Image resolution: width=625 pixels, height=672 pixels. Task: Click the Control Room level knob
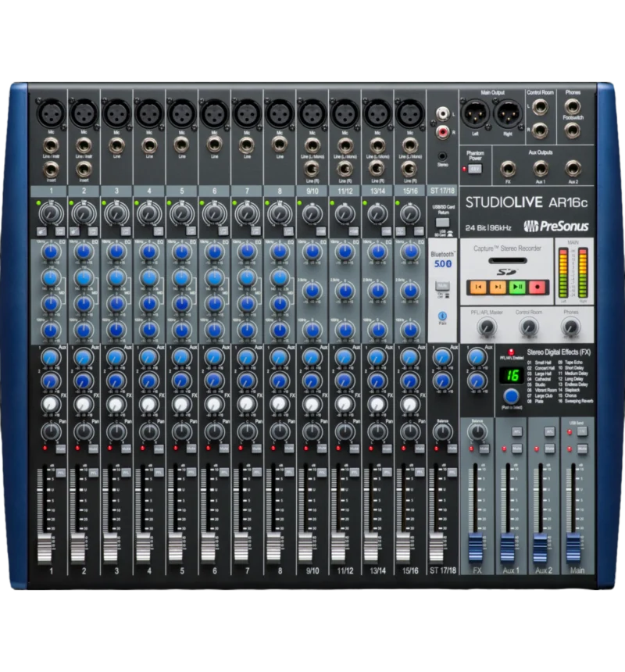pyautogui.click(x=529, y=327)
